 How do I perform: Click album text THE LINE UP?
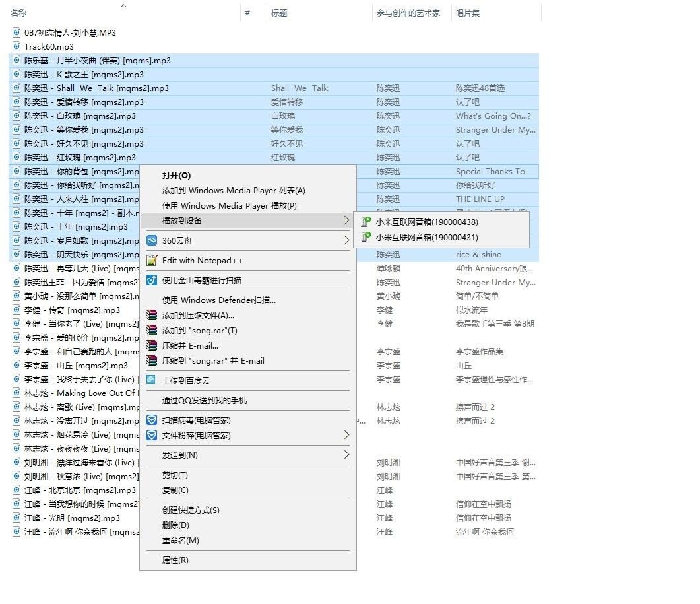[x=480, y=199]
